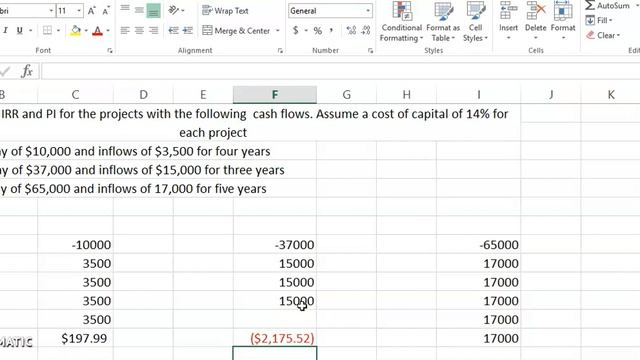The image size is (640, 360).
Task: Decrease font size with the smaller A icon
Action: (x=106, y=11)
